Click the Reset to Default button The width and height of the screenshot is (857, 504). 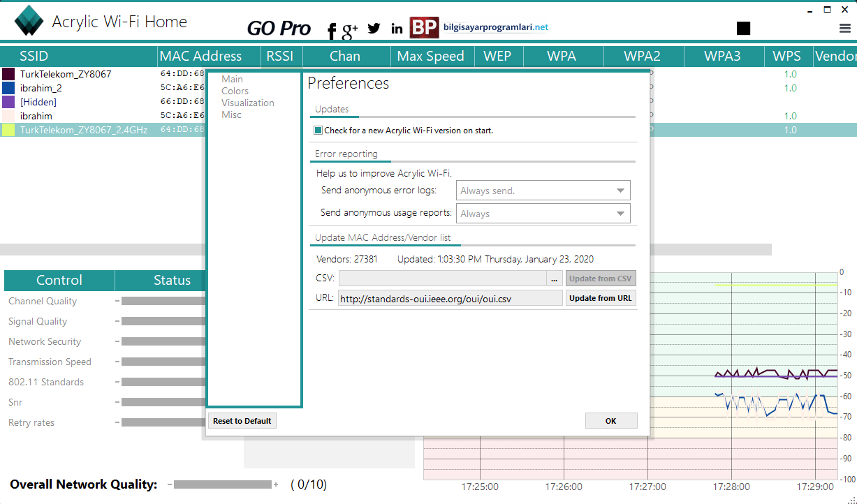242,421
